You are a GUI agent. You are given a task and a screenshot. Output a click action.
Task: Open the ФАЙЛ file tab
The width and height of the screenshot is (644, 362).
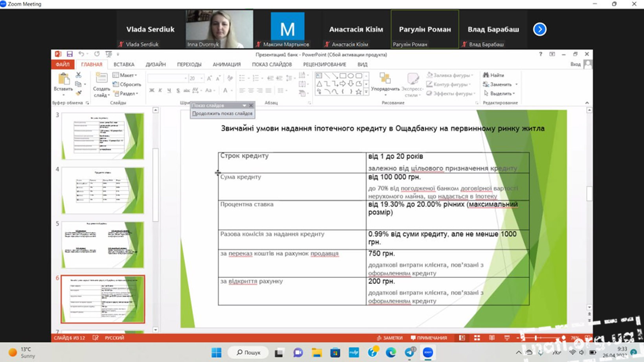pos(62,64)
